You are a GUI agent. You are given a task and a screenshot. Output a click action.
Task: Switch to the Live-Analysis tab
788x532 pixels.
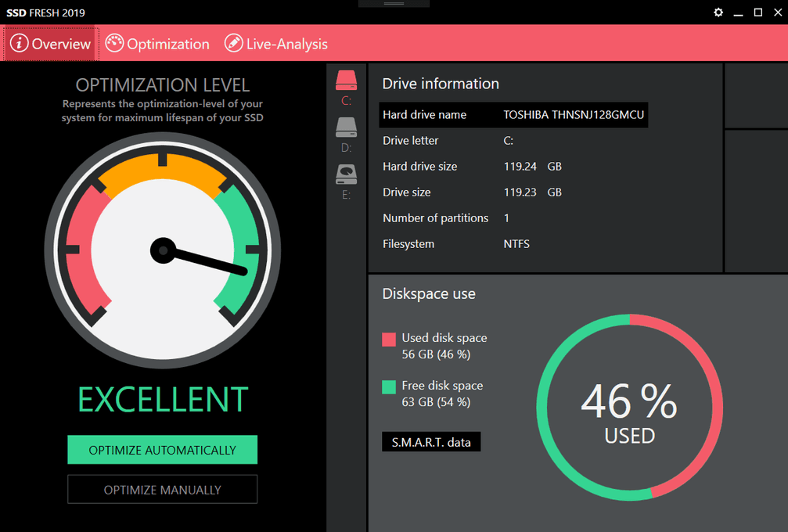click(276, 44)
